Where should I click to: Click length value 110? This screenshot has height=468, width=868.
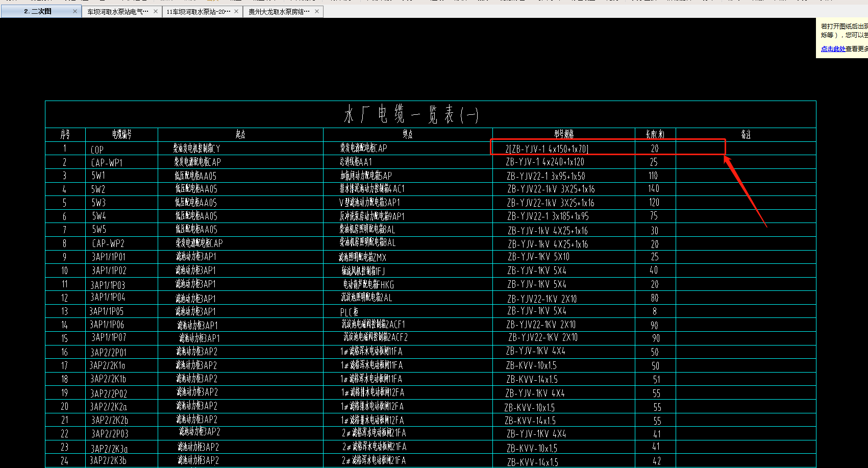click(x=653, y=176)
